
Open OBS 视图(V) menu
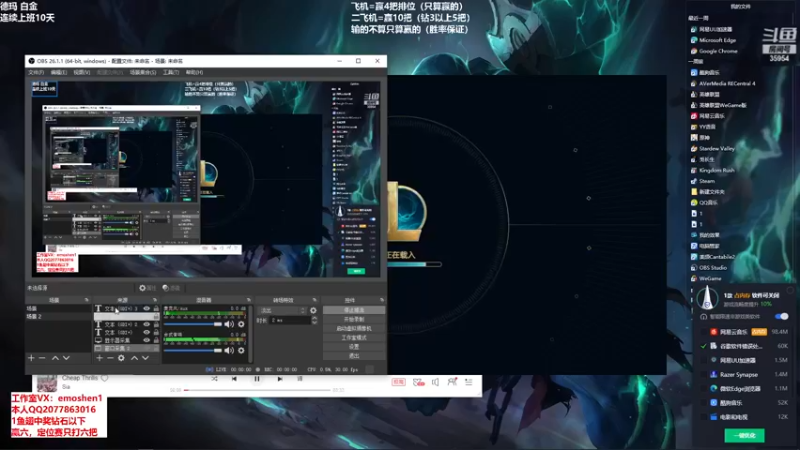coord(82,72)
